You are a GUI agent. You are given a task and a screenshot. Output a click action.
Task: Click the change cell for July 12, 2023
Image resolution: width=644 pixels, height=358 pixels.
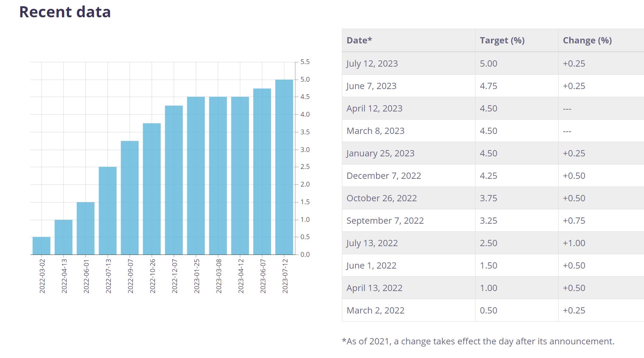601,63
